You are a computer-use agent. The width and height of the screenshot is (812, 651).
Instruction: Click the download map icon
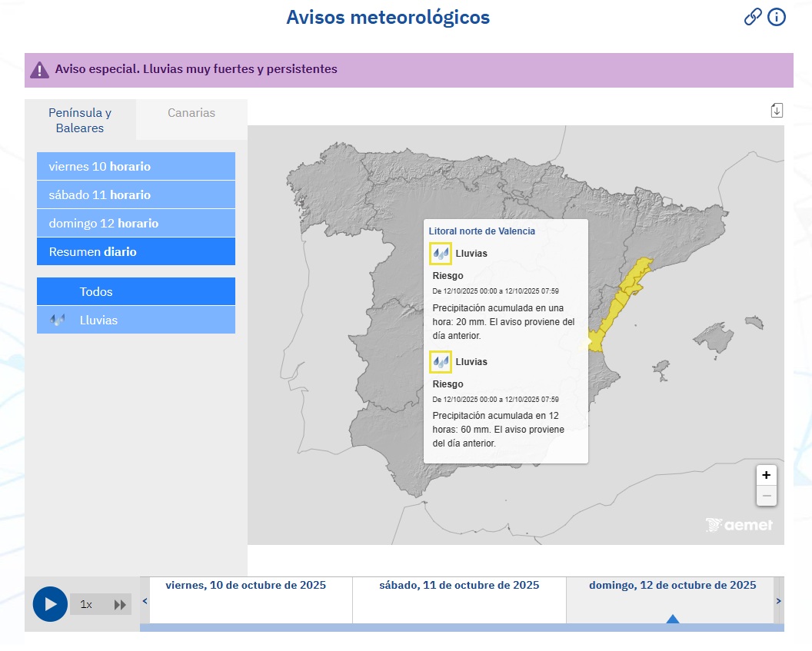[x=777, y=111]
